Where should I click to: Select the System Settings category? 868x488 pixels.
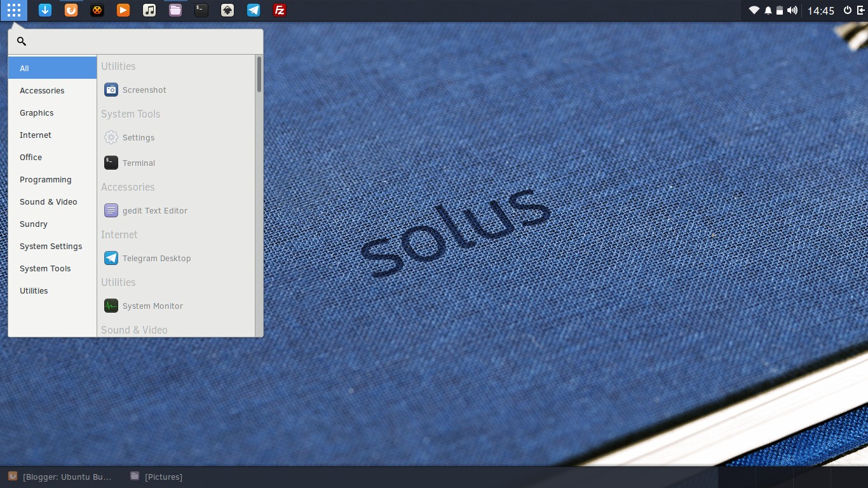[x=52, y=246]
